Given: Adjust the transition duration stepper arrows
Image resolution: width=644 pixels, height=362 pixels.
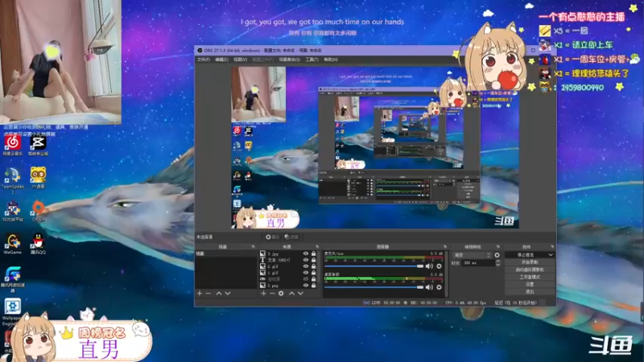Looking at the screenshot, I should pos(497,263).
